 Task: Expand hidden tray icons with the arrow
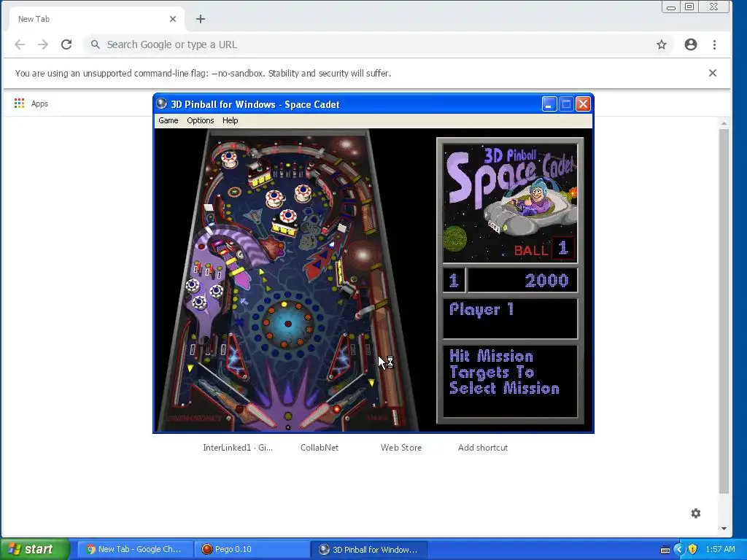pyautogui.click(x=679, y=550)
